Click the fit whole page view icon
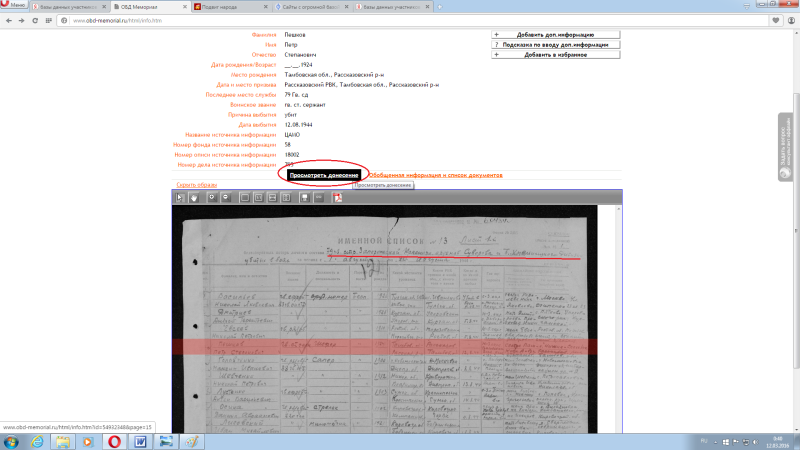The height and width of the screenshot is (450, 800). [x=245, y=197]
